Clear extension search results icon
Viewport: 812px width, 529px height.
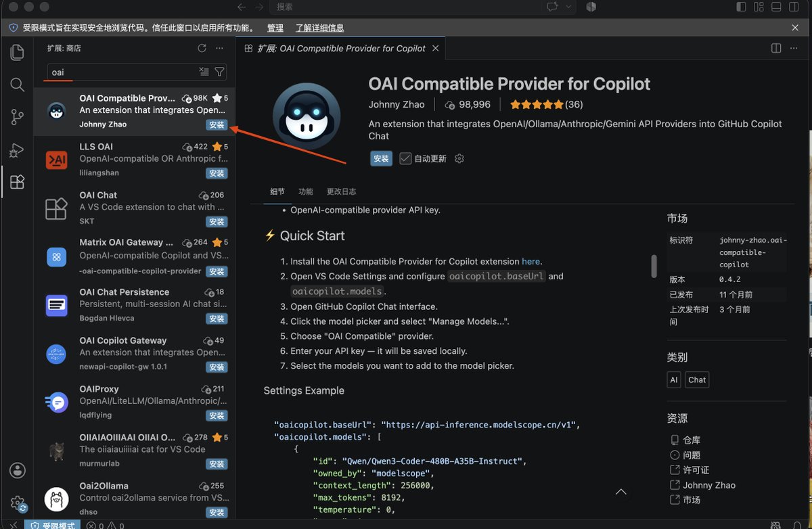point(204,72)
